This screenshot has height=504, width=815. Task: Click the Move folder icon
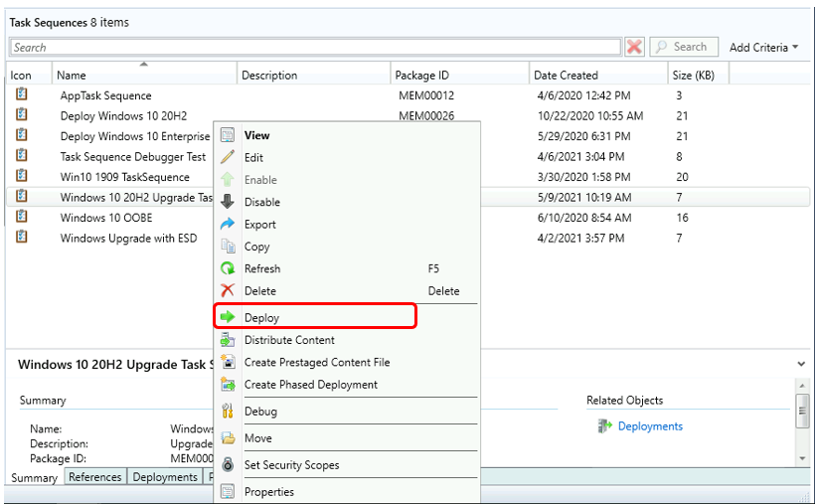tap(228, 438)
